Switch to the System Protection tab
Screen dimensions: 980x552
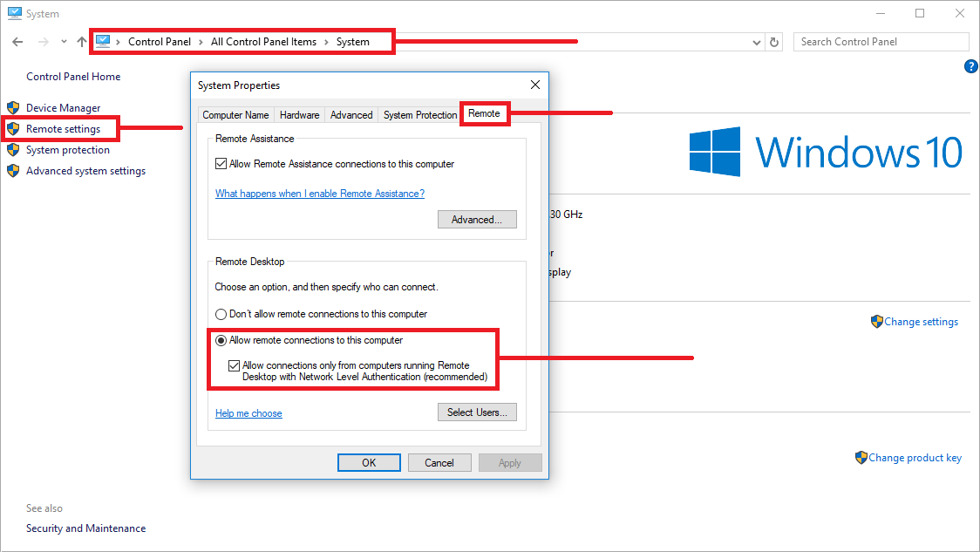pyautogui.click(x=420, y=115)
